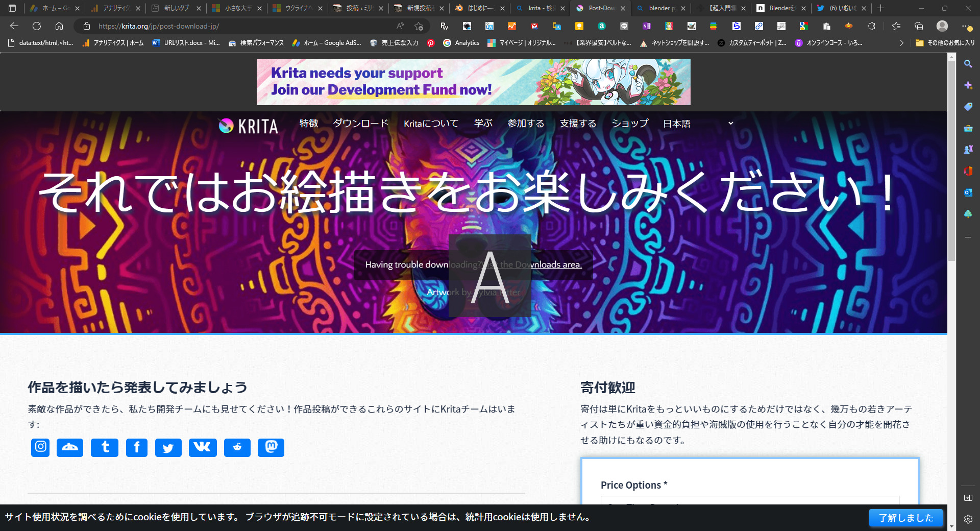This screenshot has width=980, height=531.
Task: Open the VK social icon
Action: pyautogui.click(x=203, y=447)
